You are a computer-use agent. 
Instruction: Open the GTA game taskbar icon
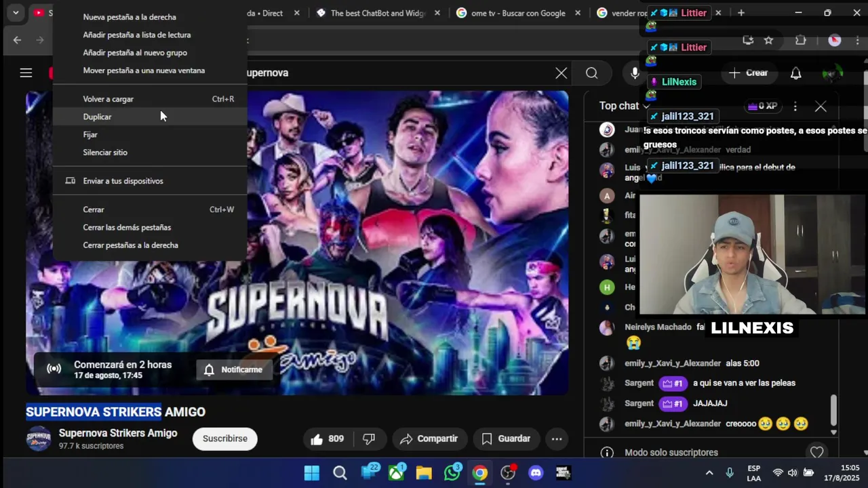point(563,473)
